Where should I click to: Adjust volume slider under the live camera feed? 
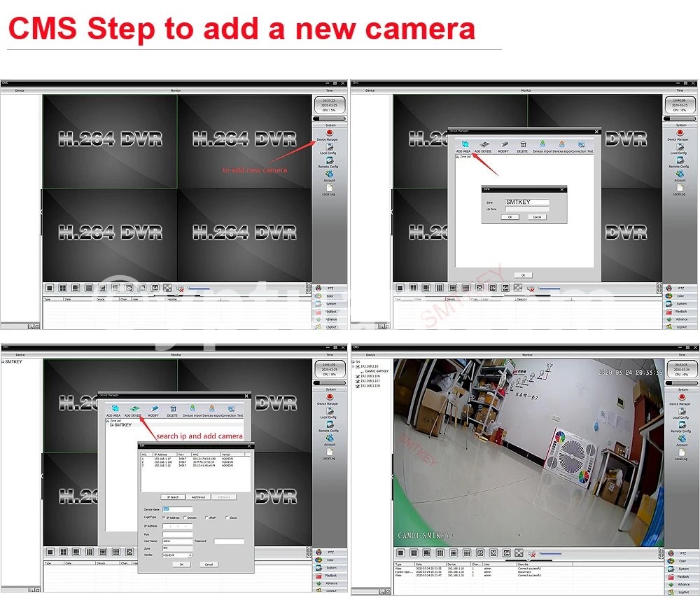click(x=549, y=553)
